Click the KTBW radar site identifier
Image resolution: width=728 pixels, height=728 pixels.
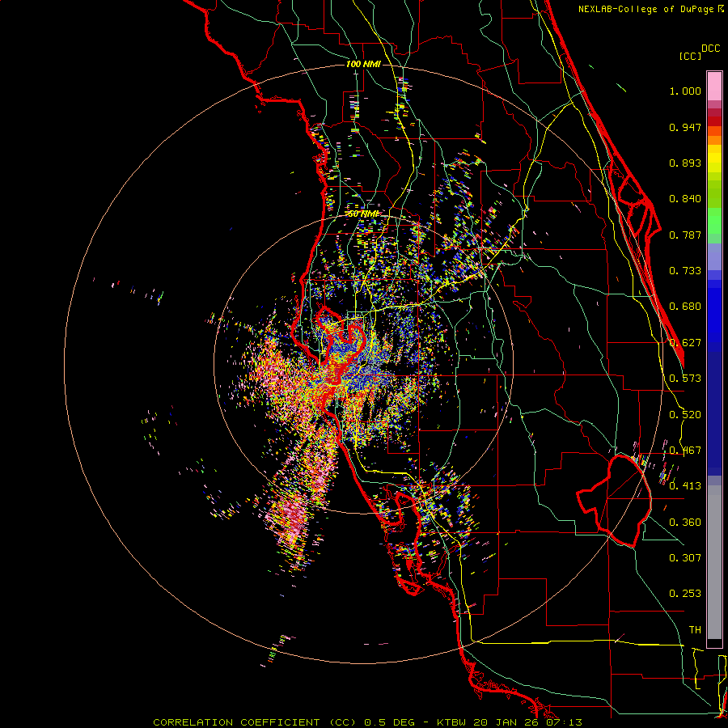[452, 722]
